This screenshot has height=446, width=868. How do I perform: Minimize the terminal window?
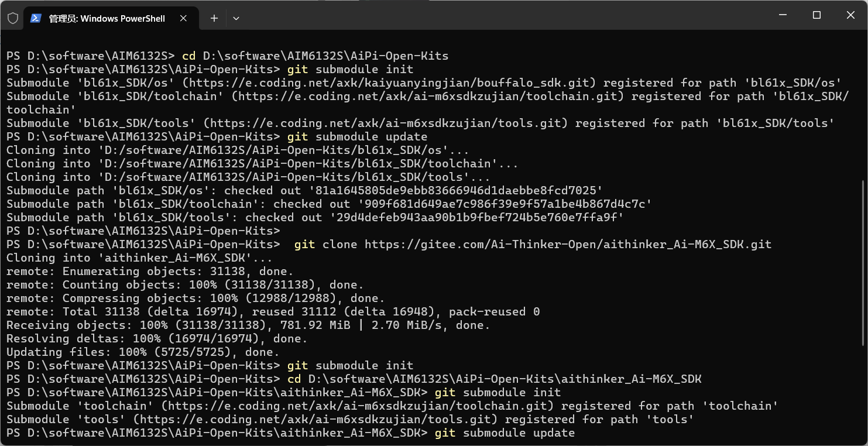point(783,15)
